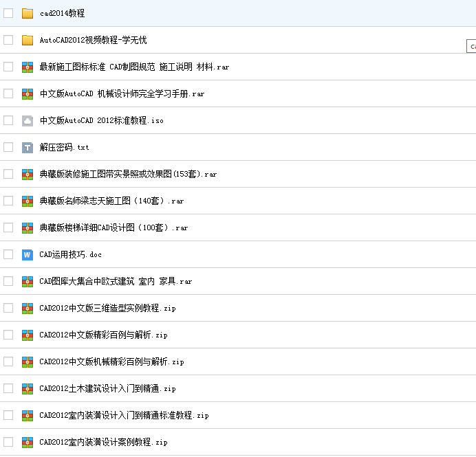The width and height of the screenshot is (476, 457).
Task: Select the checkbox for 中文版AutoCAD 2012标准教程.iso
Action: pyautogui.click(x=8, y=120)
